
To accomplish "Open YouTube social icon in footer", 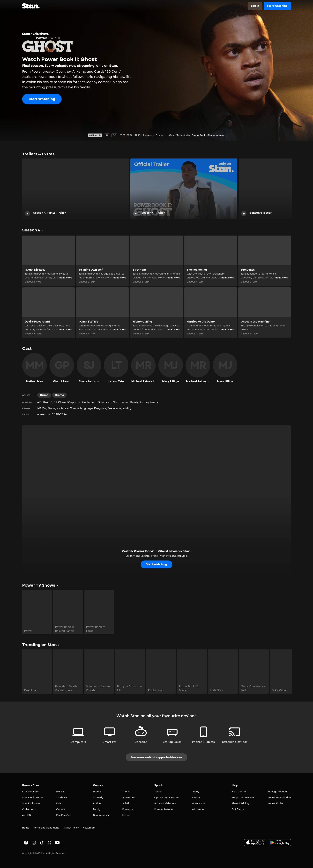I will (58, 842).
